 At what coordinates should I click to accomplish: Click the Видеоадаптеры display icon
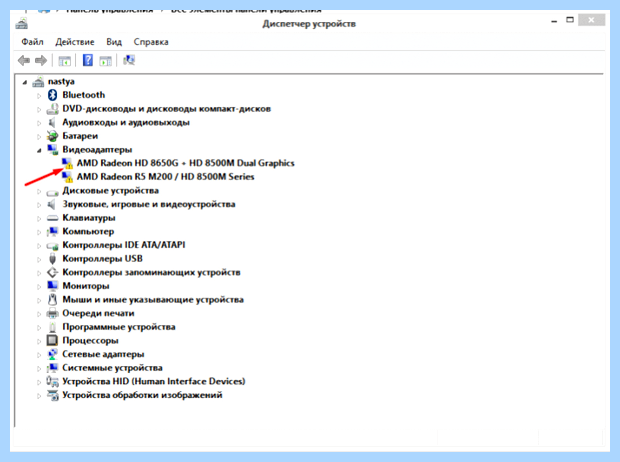pos(52,150)
